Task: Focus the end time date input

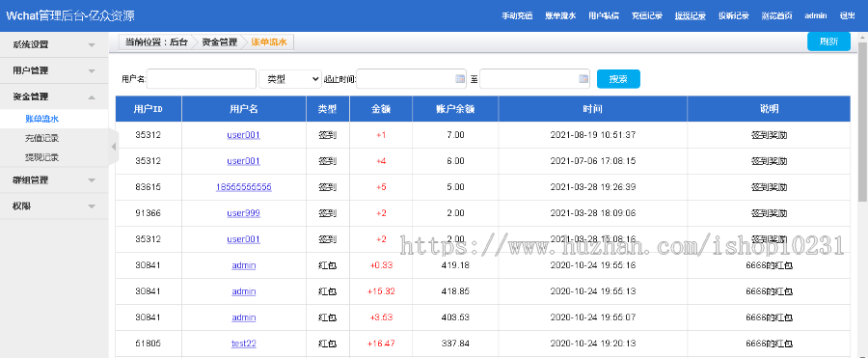Action: click(x=534, y=79)
